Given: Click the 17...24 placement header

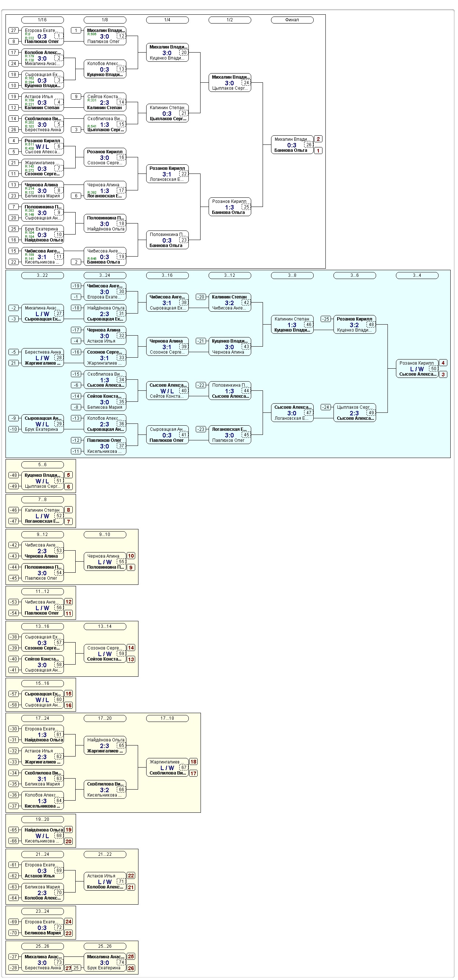Looking at the screenshot, I should click(x=42, y=718).
